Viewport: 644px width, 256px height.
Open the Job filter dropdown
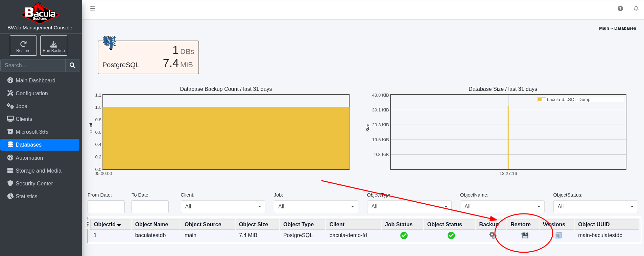pyautogui.click(x=316, y=207)
